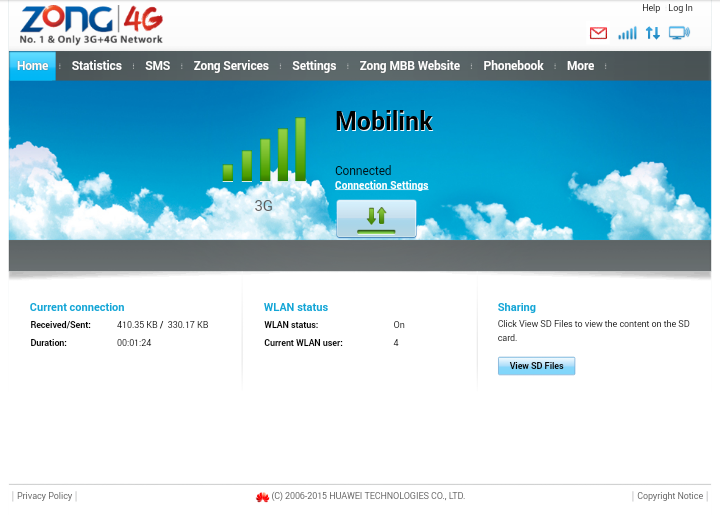Click the View SD Files button
720x515 pixels.
point(536,366)
